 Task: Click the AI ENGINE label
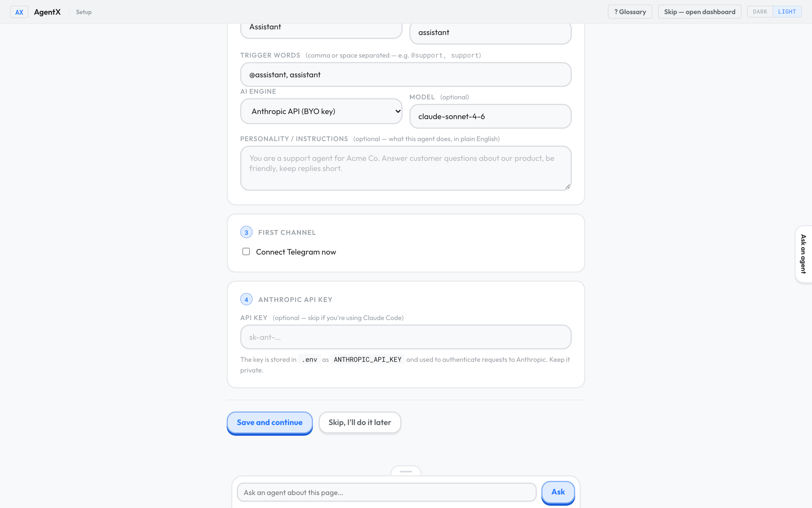(x=258, y=91)
